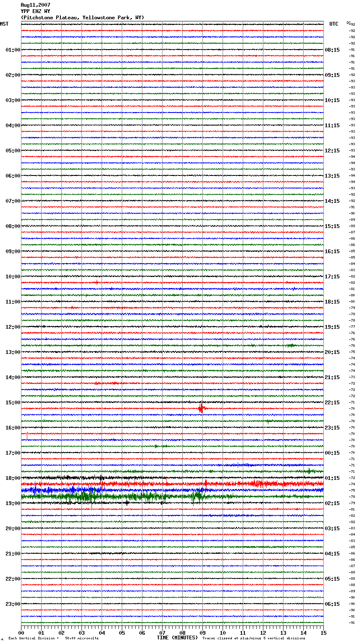The height and width of the screenshot is (644, 357).
Task: Select the 16:00 MST row label
Action: [x=13, y=428]
